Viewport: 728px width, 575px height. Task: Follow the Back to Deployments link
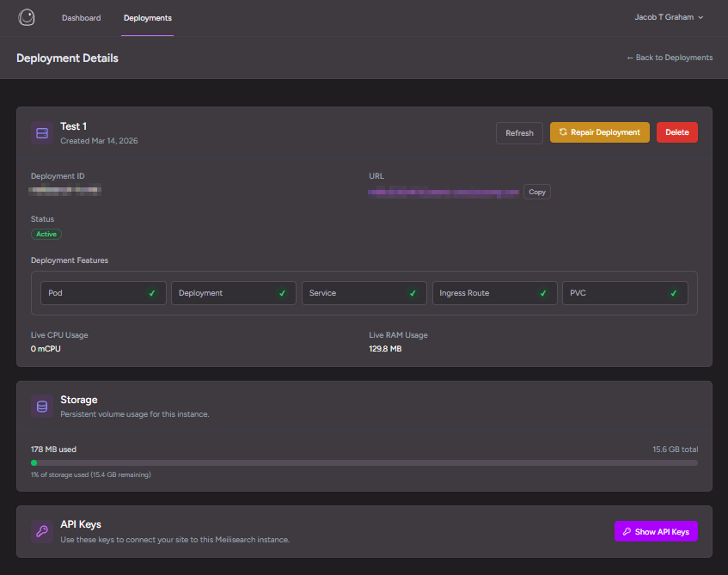(x=670, y=58)
